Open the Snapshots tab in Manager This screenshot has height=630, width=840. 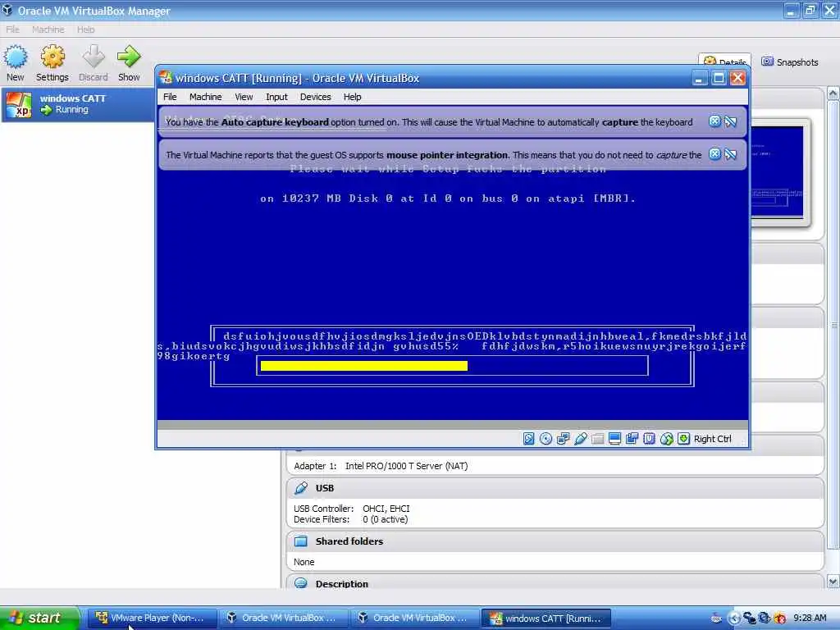[790, 62]
